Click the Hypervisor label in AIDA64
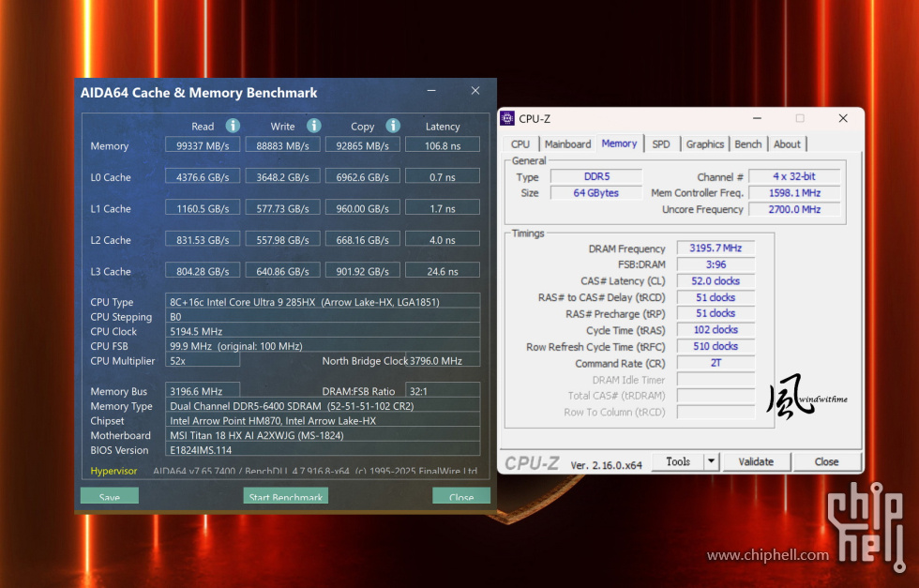 click(x=113, y=471)
